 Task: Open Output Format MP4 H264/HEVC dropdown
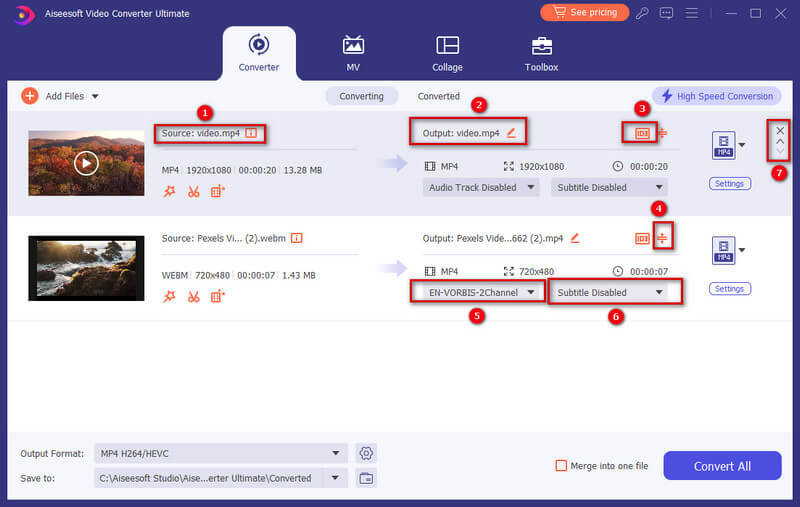pyautogui.click(x=221, y=453)
